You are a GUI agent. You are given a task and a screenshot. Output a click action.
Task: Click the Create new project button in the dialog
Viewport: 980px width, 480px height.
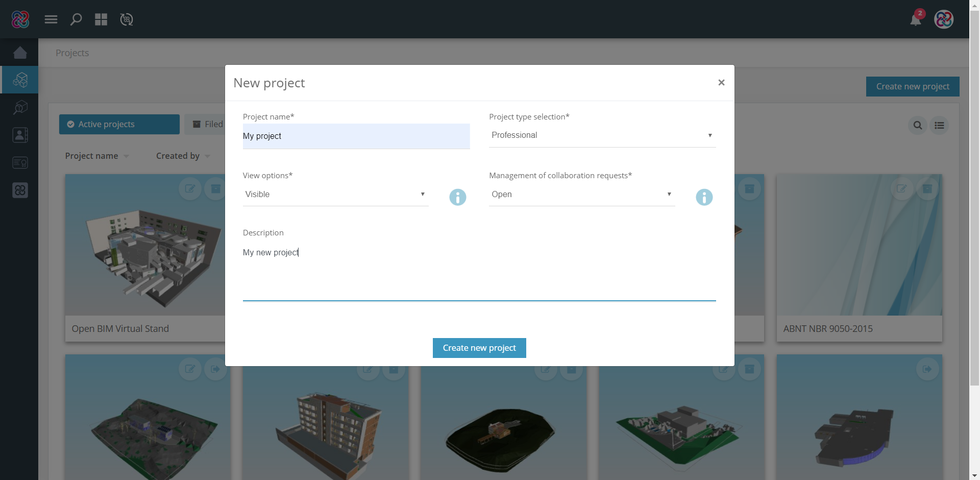point(479,348)
